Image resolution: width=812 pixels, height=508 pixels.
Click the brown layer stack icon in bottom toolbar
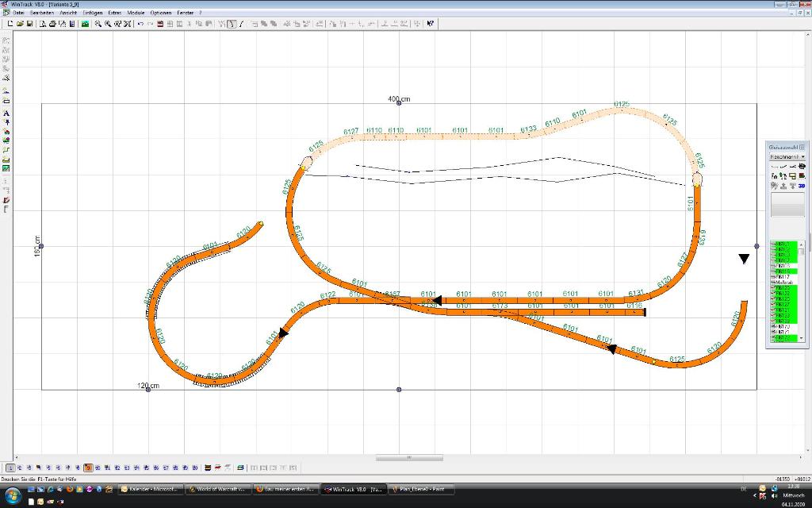(209, 468)
